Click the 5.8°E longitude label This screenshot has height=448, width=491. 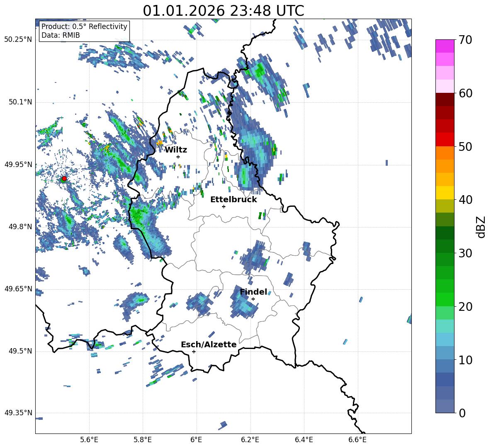(143, 440)
